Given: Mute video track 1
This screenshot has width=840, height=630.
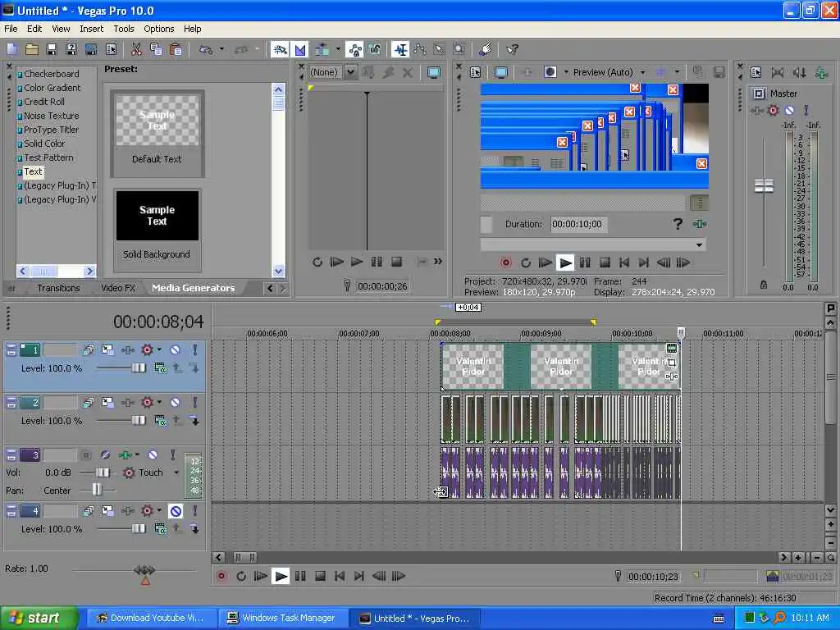Looking at the screenshot, I should [x=175, y=349].
